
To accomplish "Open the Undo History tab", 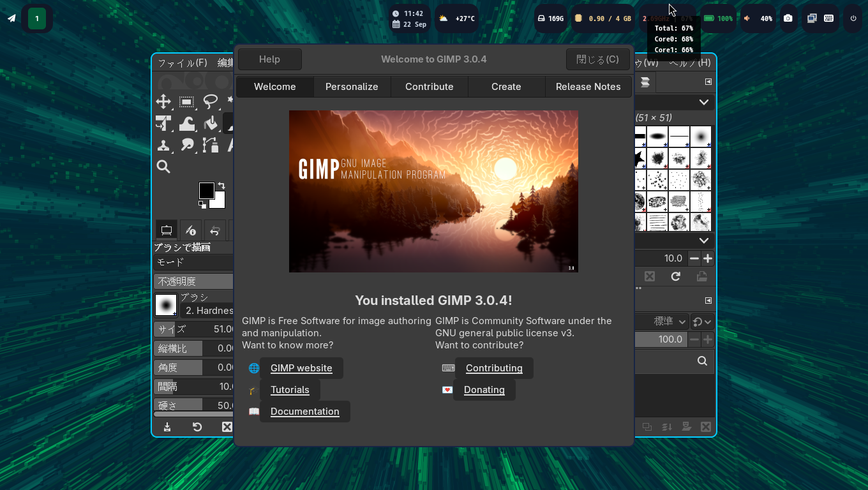I will tap(215, 230).
